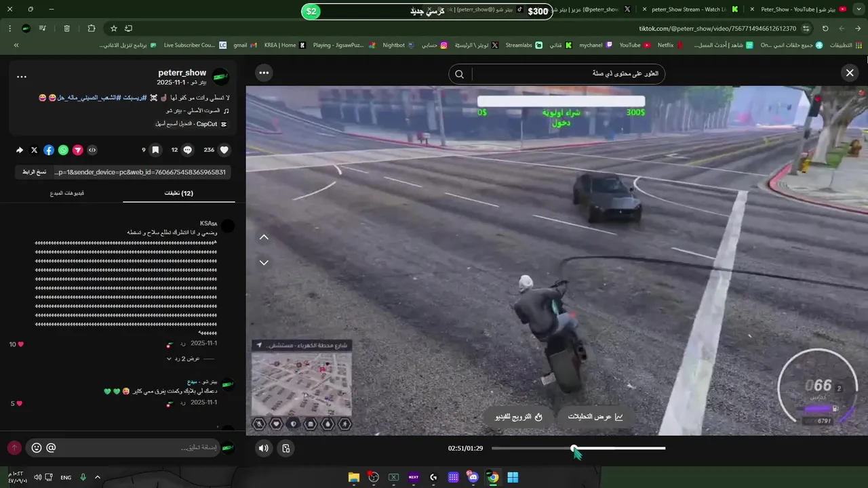
Task: Click the Windows Start button
Action: click(513, 477)
